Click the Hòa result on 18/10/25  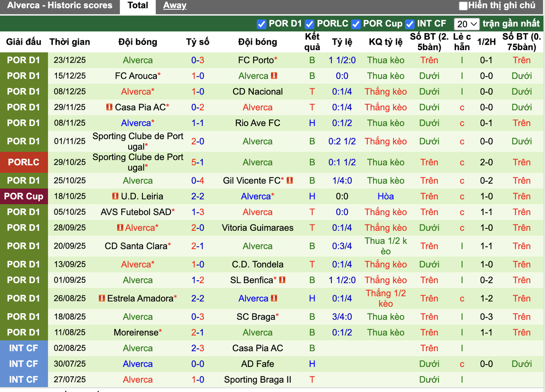point(386,196)
